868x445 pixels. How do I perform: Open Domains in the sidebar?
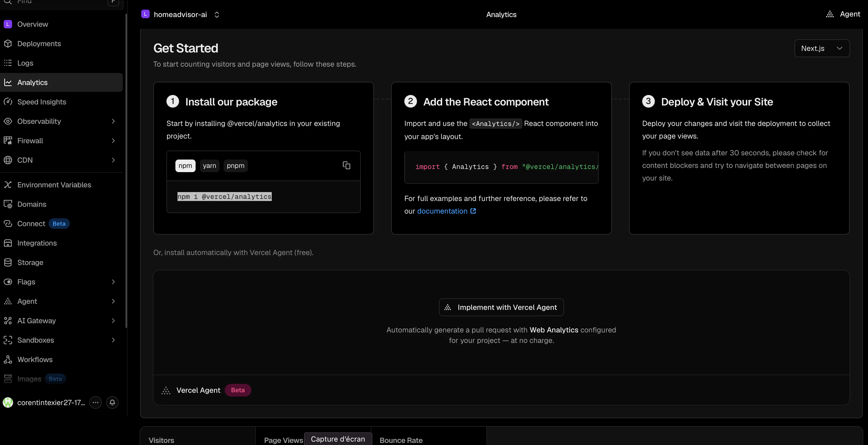point(61,204)
